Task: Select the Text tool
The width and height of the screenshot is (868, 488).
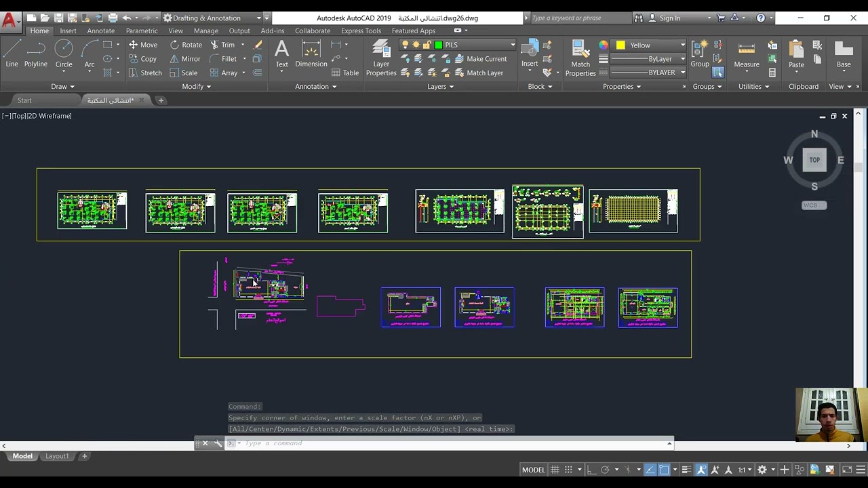Action: (x=281, y=54)
